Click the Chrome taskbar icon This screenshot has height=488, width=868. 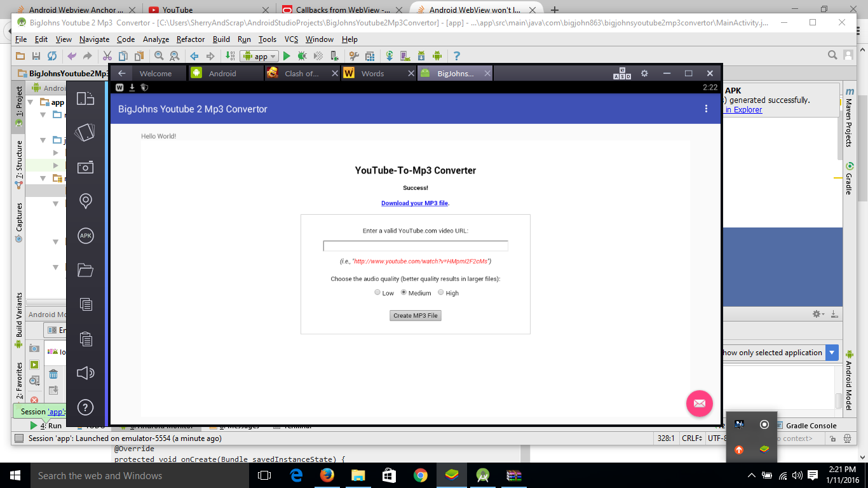421,475
